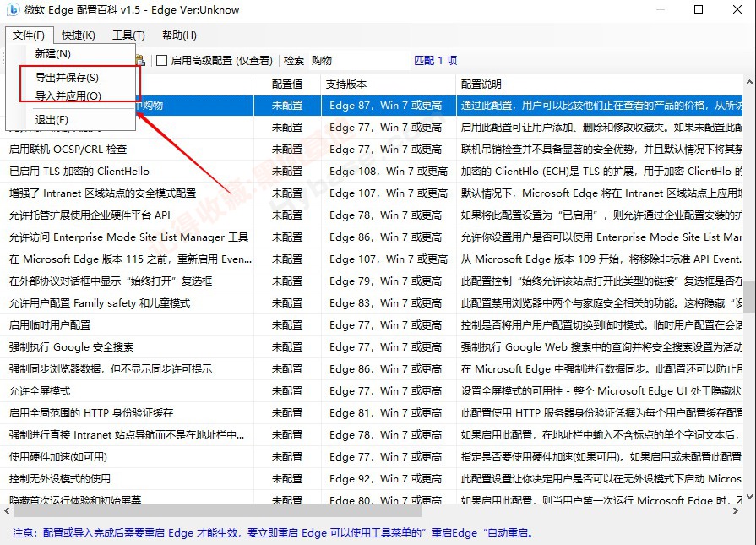Open the 快捷(K) menu

[x=79, y=35]
